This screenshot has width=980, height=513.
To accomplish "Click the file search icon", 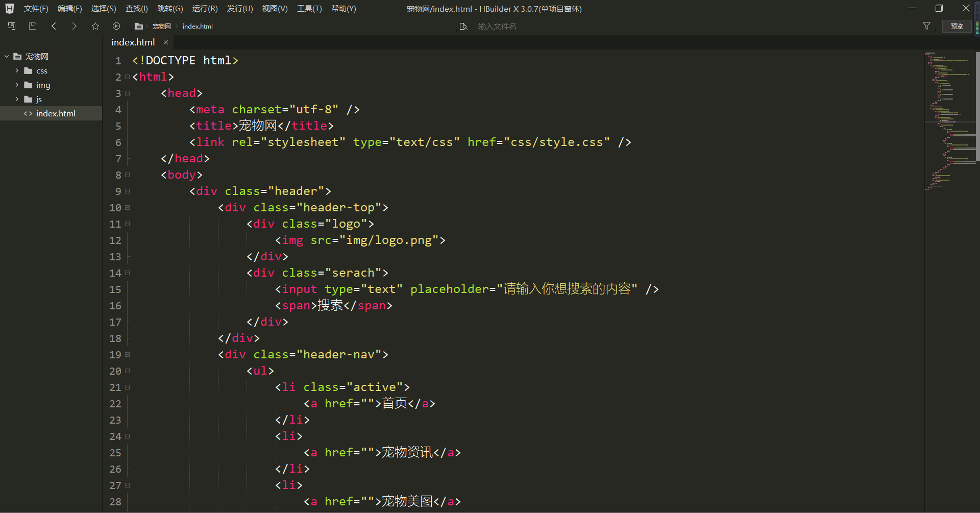I will coord(463,26).
